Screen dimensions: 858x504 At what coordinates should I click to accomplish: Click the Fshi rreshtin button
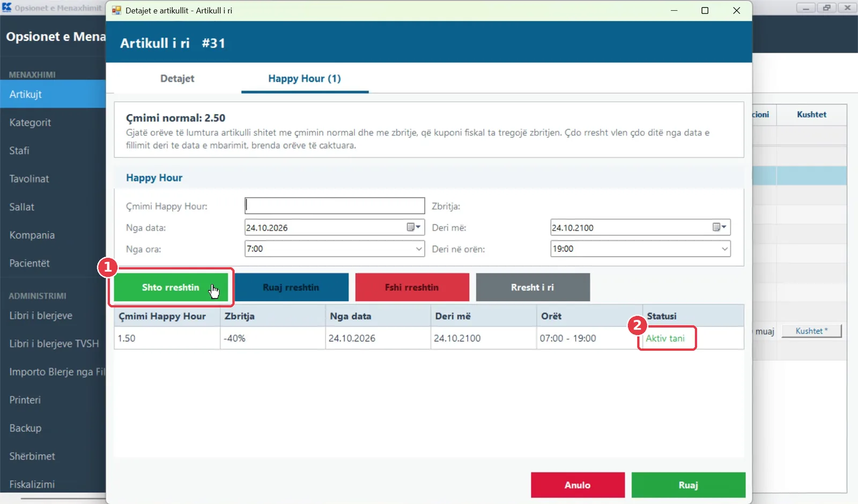412,287
